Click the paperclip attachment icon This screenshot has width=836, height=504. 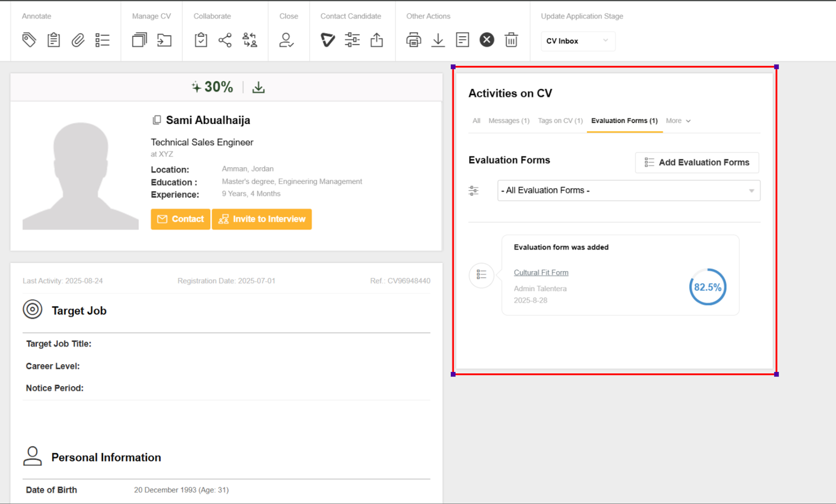(78, 40)
